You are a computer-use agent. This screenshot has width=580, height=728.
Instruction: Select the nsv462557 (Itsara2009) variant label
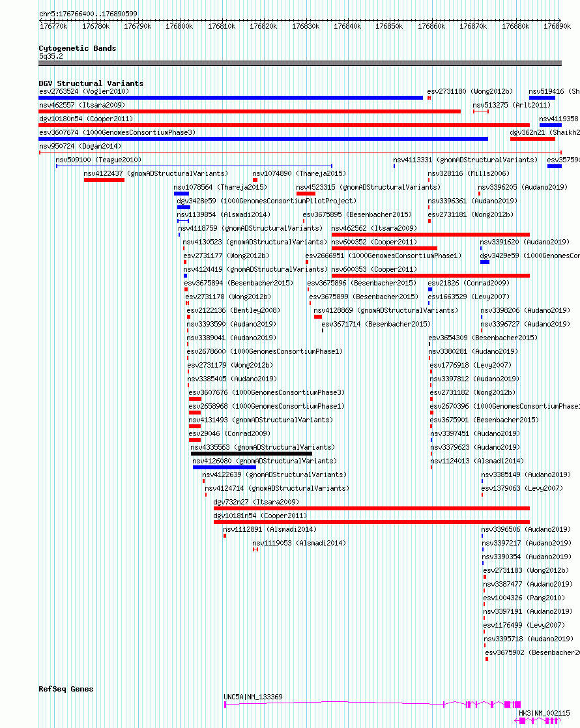click(82, 105)
